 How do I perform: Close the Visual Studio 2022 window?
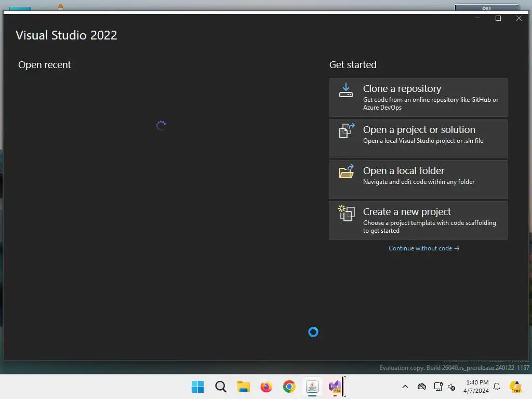pyautogui.click(x=519, y=18)
